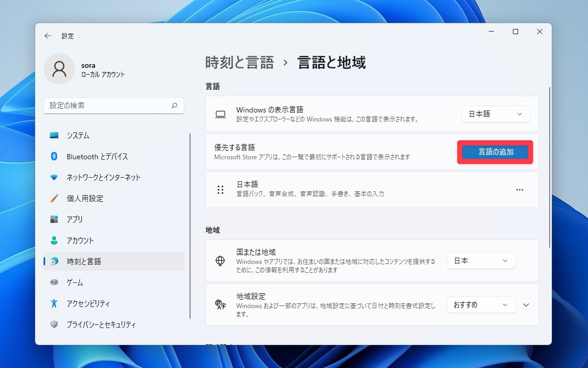Click the 地域設定 language globe icon
The image size is (588, 368).
220,304
